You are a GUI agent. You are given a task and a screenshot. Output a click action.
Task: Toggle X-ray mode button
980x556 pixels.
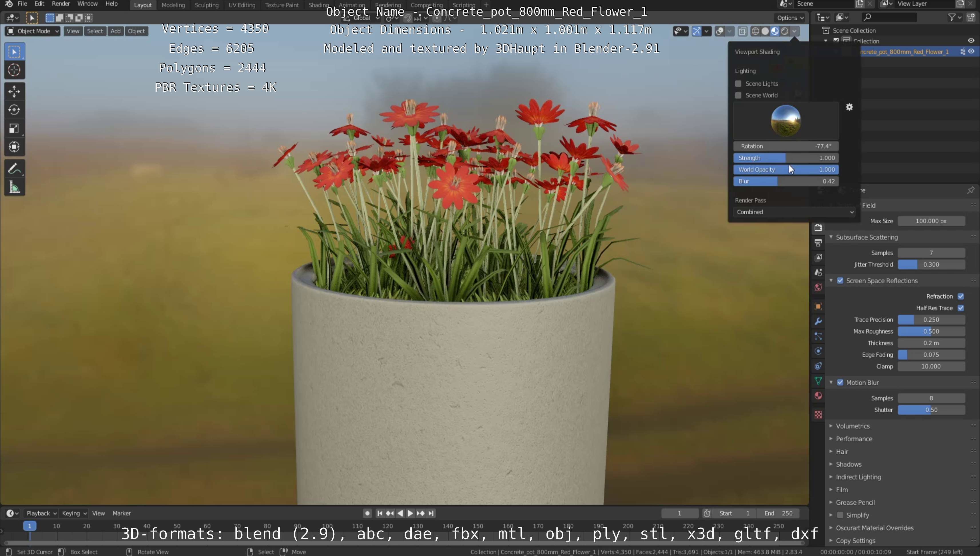[742, 31]
